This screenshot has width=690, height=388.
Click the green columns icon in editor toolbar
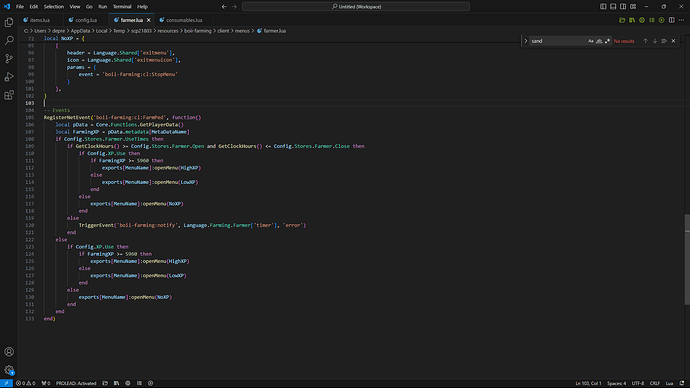pos(652,20)
